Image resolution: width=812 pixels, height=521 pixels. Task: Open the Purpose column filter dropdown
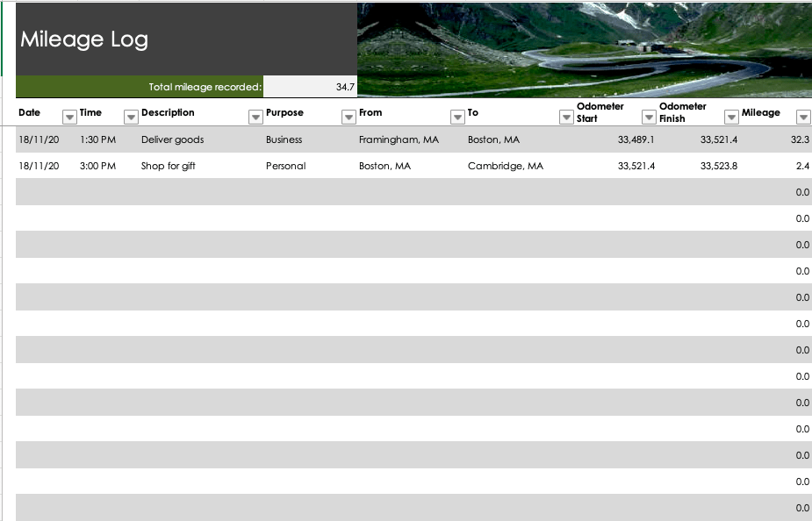click(x=349, y=118)
